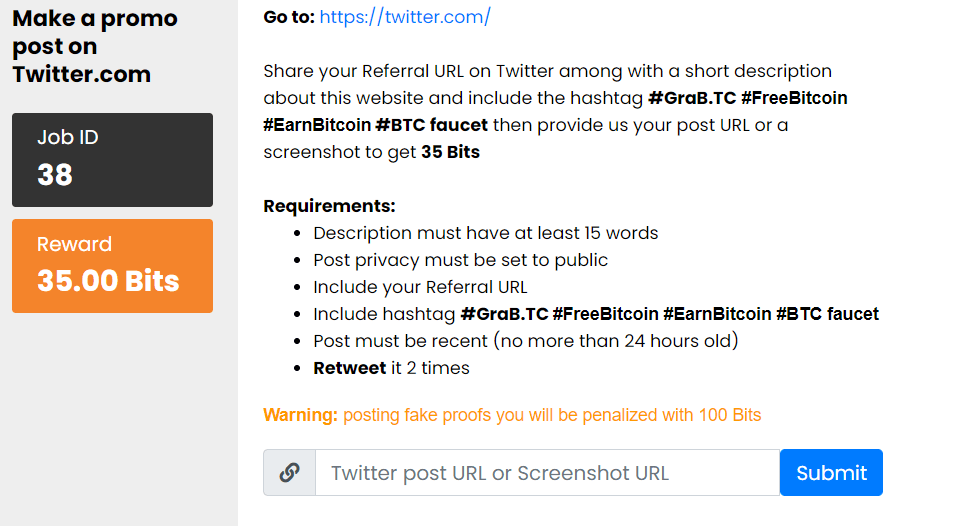Open the https://twitter.com/ link
Screen dimensions: 954x526
(405, 17)
